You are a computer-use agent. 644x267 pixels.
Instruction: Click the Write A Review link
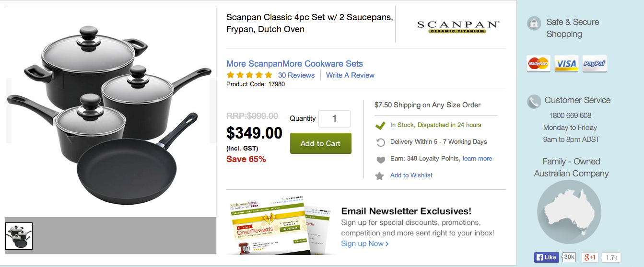350,75
